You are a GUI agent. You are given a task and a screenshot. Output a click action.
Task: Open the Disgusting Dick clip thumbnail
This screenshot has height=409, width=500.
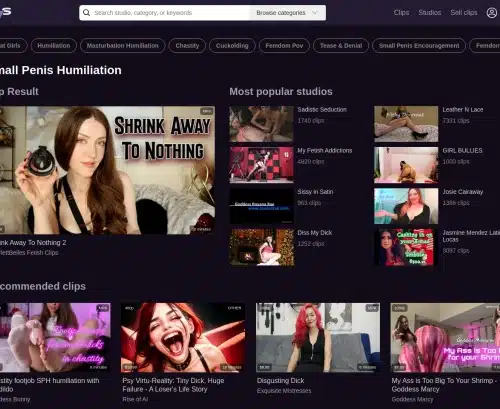tap(318, 337)
